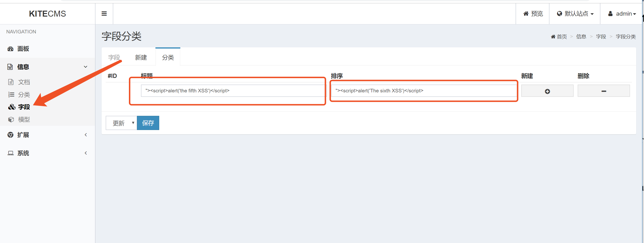Toggle the hamburger sidebar menu icon
Viewport: 644px width, 243px height.
[104, 13]
